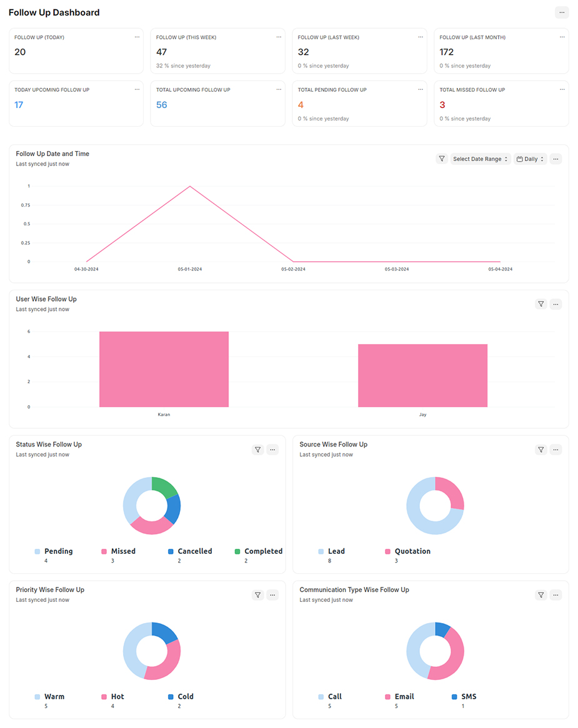Click the filter on Communication Type Wise Follow Up
Image resolution: width=578 pixels, height=728 pixels.
coord(541,595)
